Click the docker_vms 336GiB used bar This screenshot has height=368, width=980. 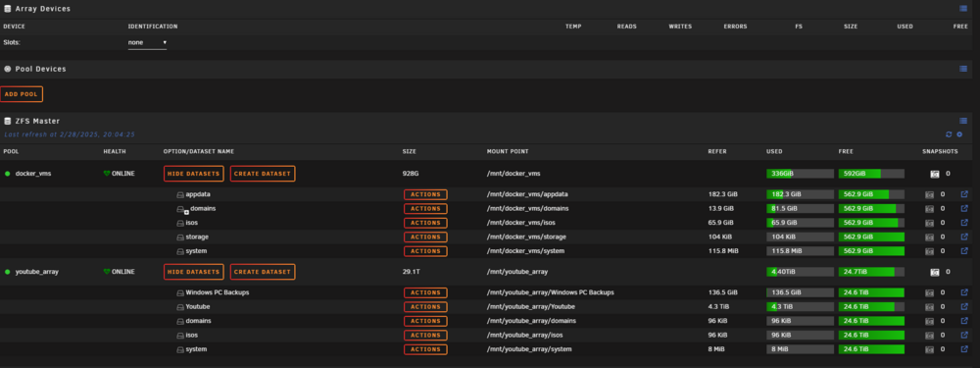(800, 174)
